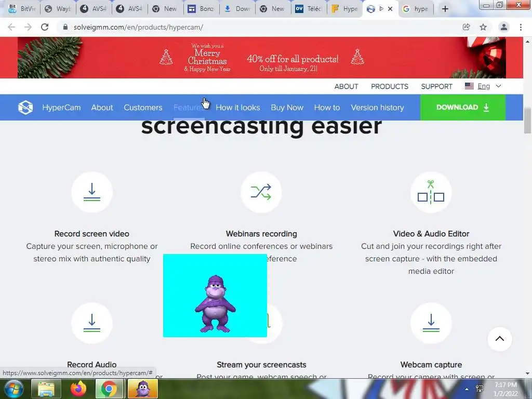Click the browser forward arrow
Screen dimensions: 532x399
28,27
